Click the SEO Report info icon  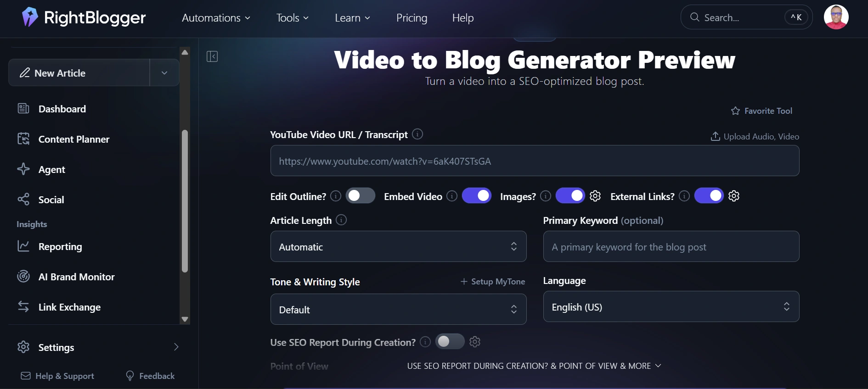425,342
